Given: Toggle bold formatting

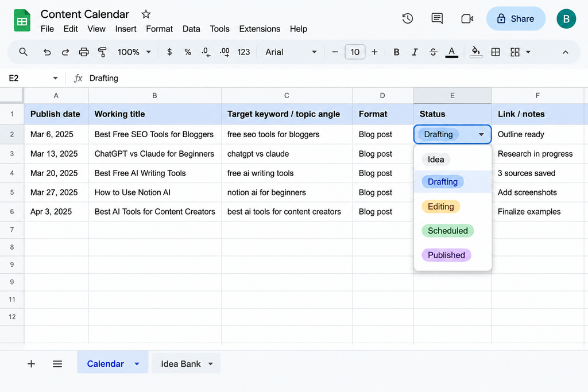Looking at the screenshot, I should click(x=396, y=52).
